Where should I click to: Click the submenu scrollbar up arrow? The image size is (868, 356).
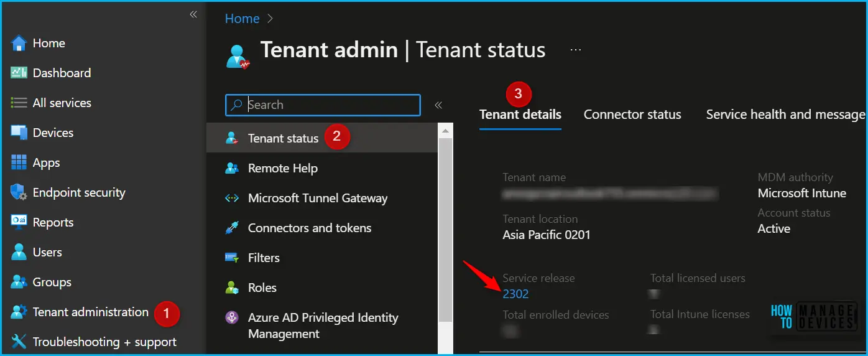(445, 131)
